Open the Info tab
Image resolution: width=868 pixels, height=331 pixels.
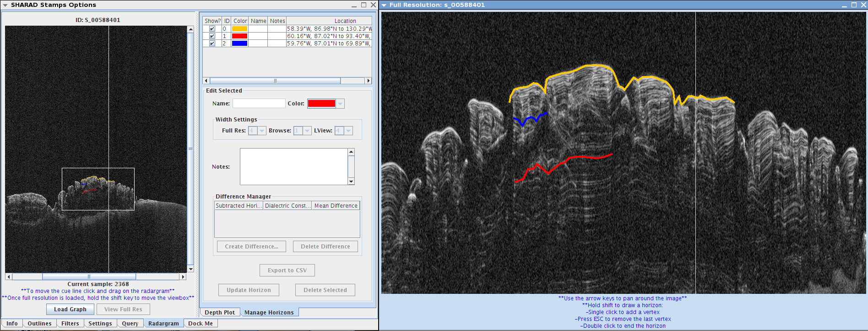[x=12, y=324]
